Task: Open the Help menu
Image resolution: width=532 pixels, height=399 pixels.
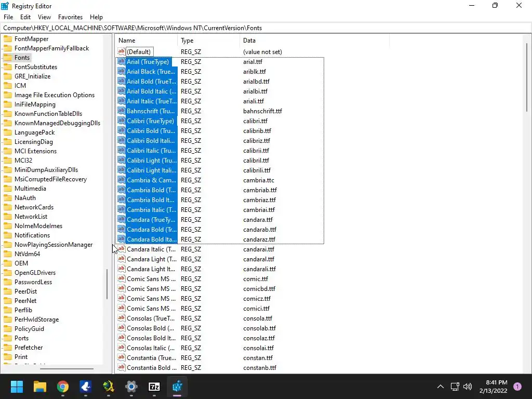Action: (96, 17)
